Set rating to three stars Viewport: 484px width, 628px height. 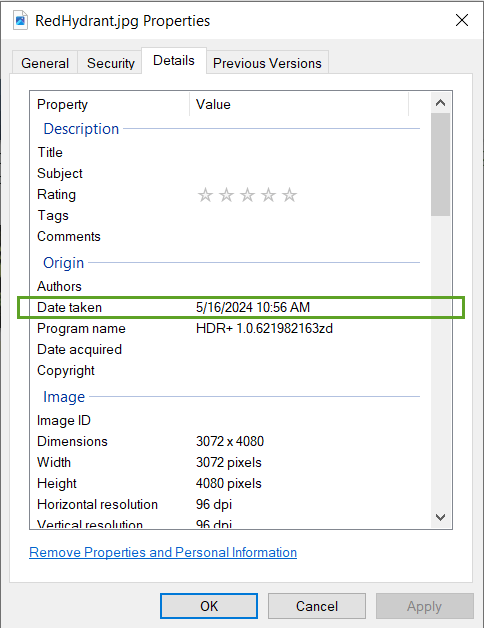click(x=247, y=195)
